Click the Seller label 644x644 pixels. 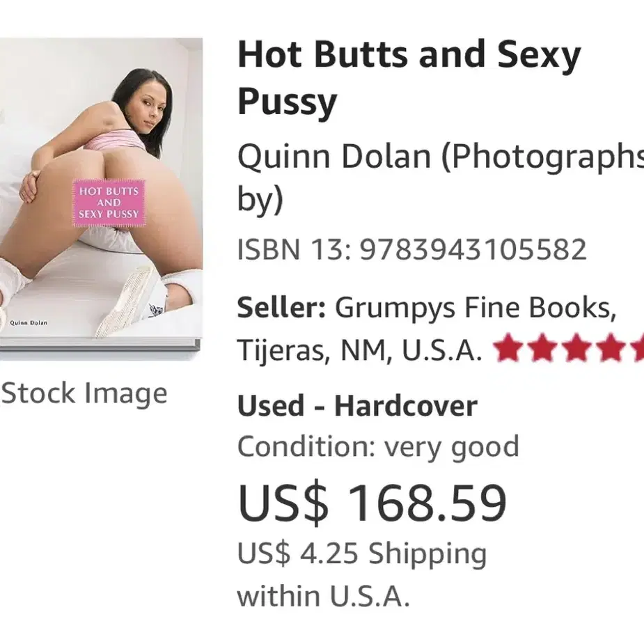(281, 307)
